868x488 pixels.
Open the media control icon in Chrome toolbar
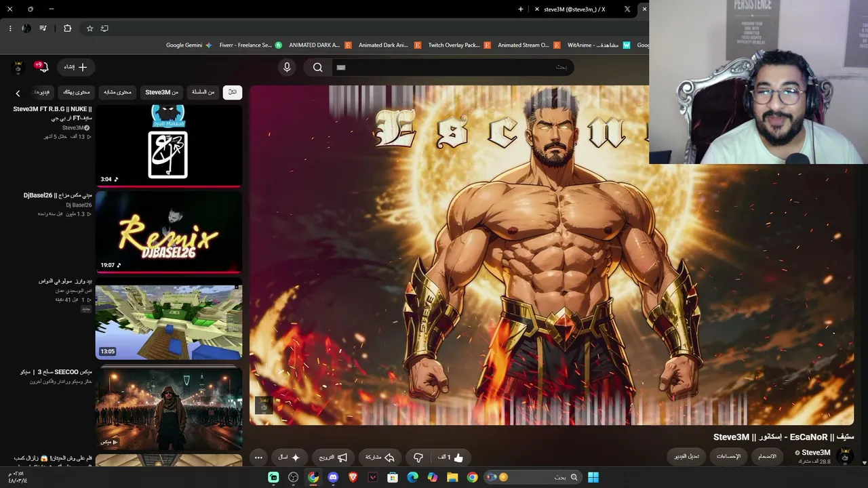[x=43, y=28]
